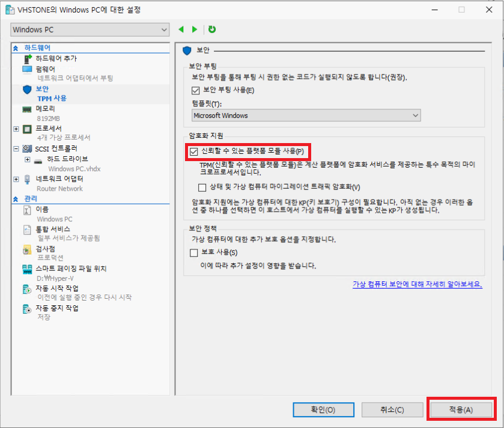Click the 프로세서 icon
504x428 pixels.
pos(27,129)
